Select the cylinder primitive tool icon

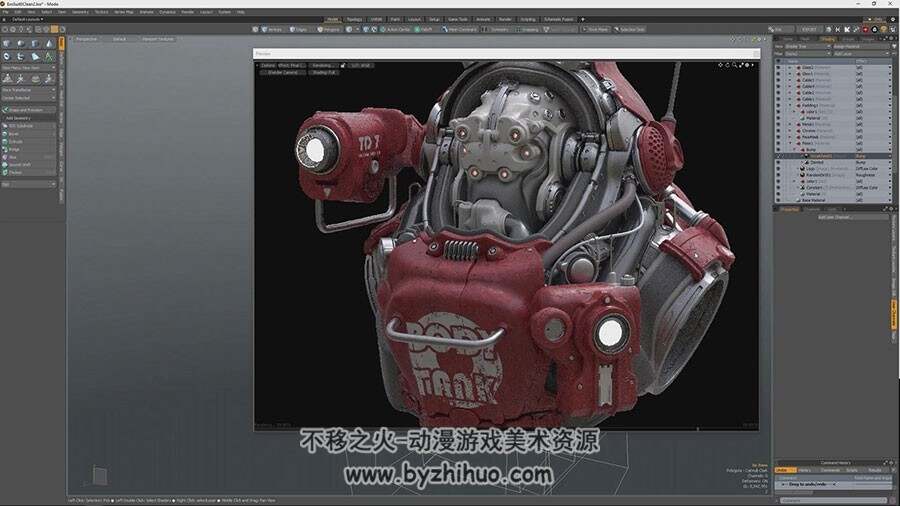(35, 44)
